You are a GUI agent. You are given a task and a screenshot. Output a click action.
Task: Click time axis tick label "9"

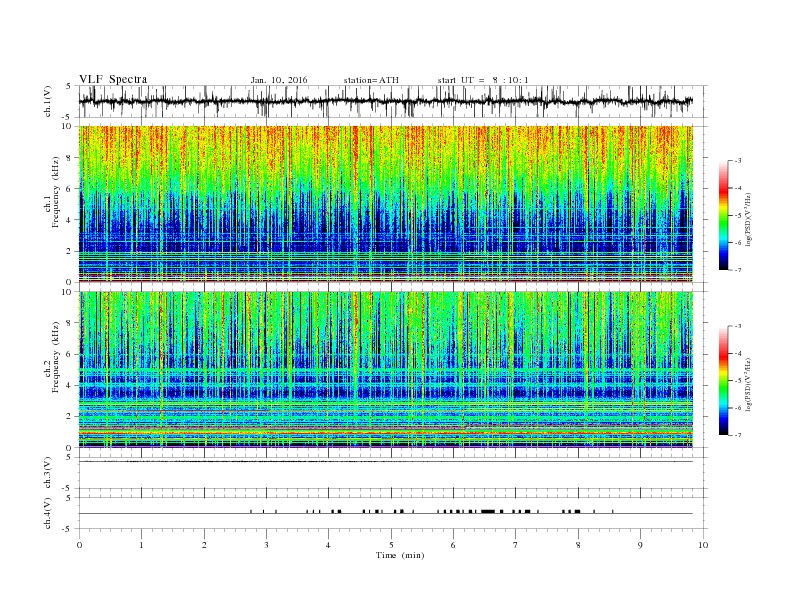pyautogui.click(x=640, y=545)
